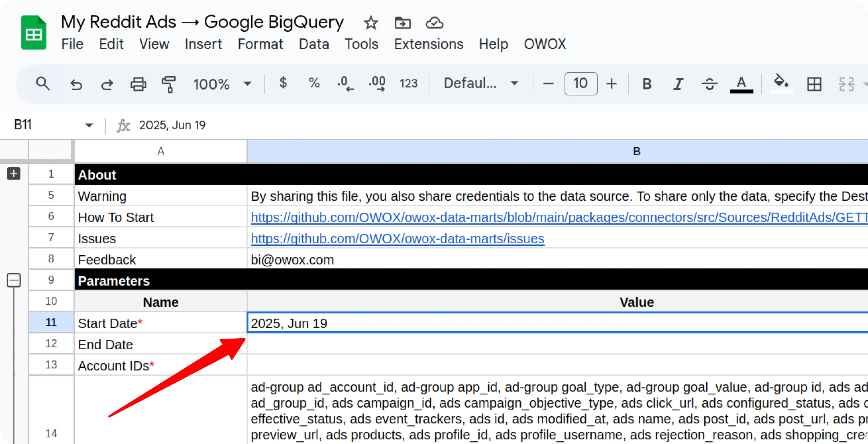Open the owox-data-marts issues link
868x444 pixels.
pos(397,238)
